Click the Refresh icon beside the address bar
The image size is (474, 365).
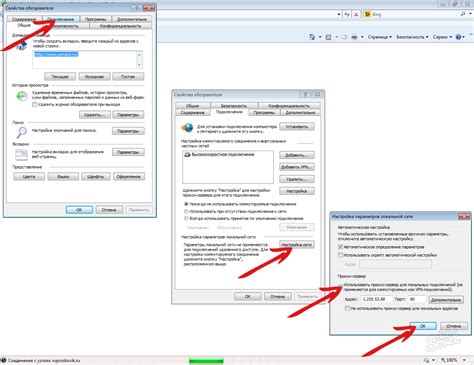coord(347,14)
